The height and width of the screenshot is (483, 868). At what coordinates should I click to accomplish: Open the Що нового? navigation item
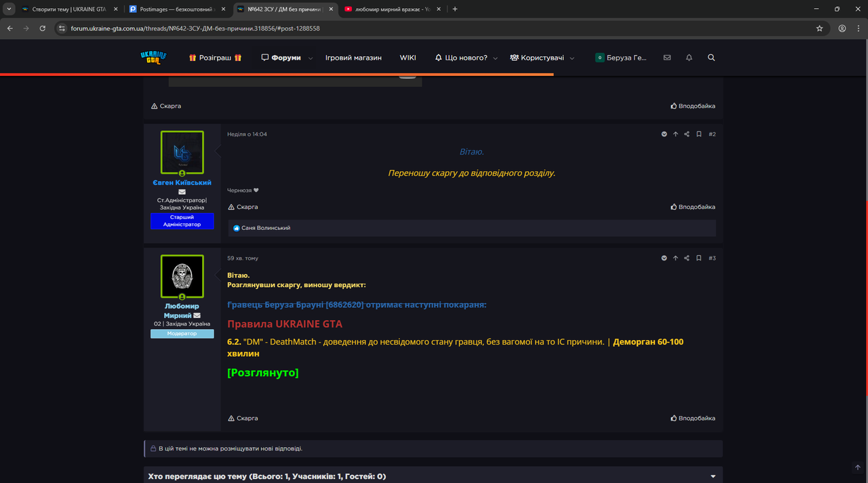pos(461,58)
